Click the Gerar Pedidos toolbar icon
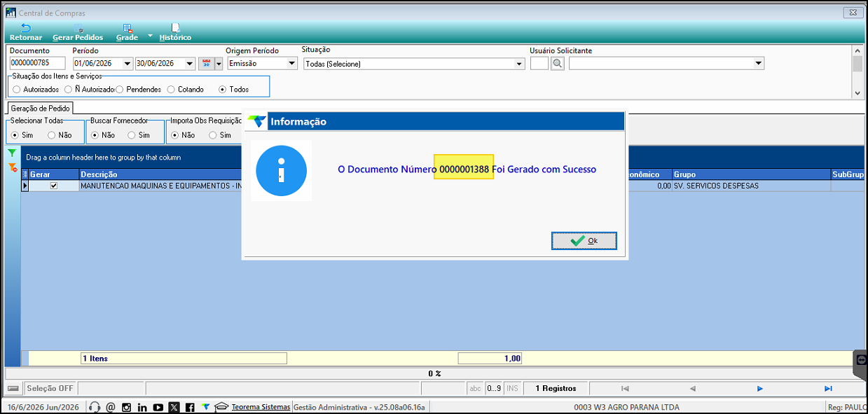 coord(78,28)
